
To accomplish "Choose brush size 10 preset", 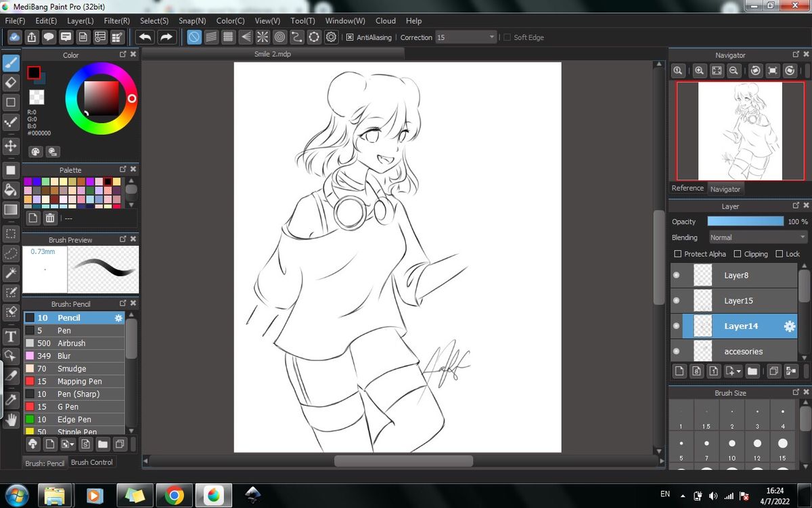I will pos(731,447).
